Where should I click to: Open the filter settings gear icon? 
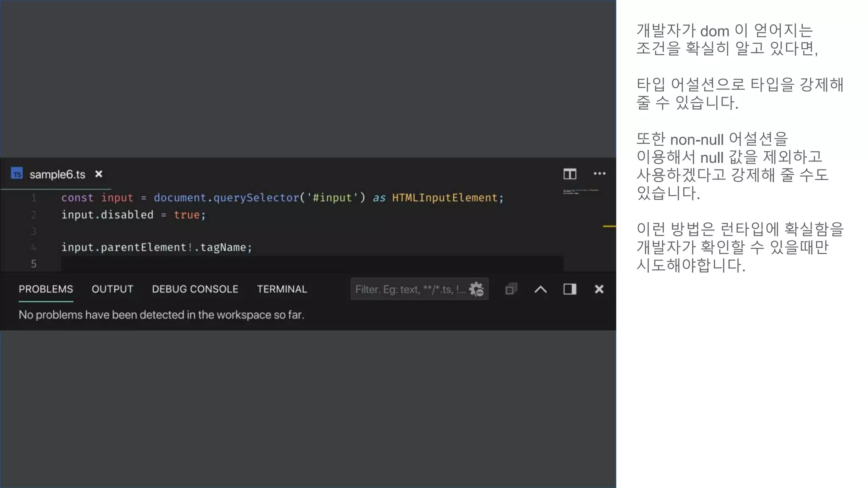476,289
